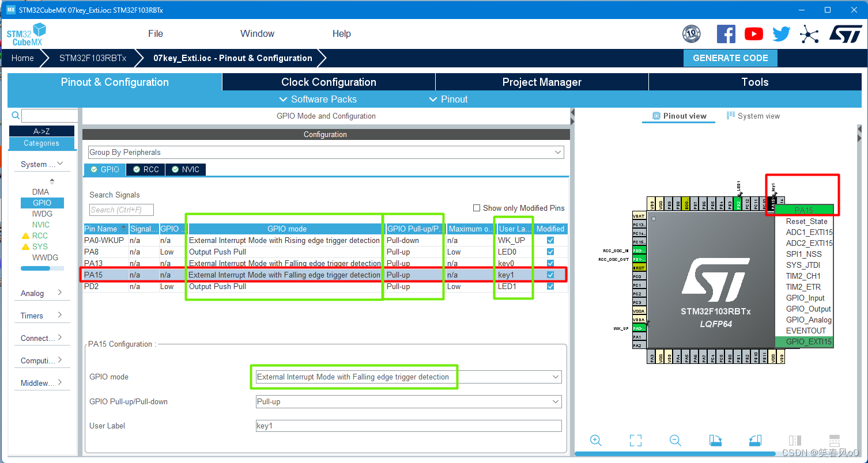Click the sidebar peripheral search box
Viewport: 868px width, 463px height.
[50, 116]
